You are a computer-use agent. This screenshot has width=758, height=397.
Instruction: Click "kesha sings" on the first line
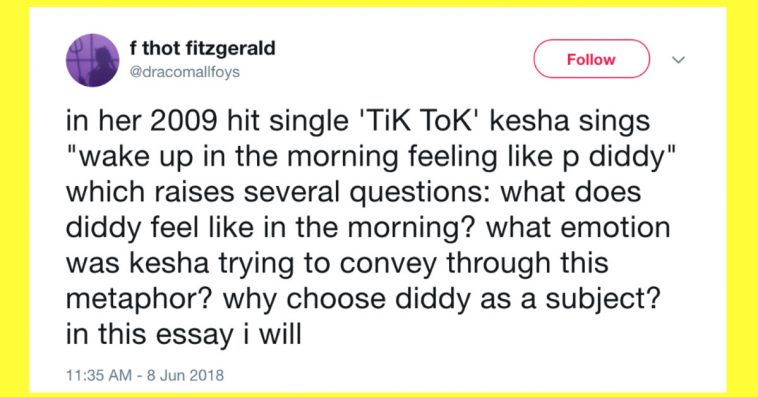570,121
